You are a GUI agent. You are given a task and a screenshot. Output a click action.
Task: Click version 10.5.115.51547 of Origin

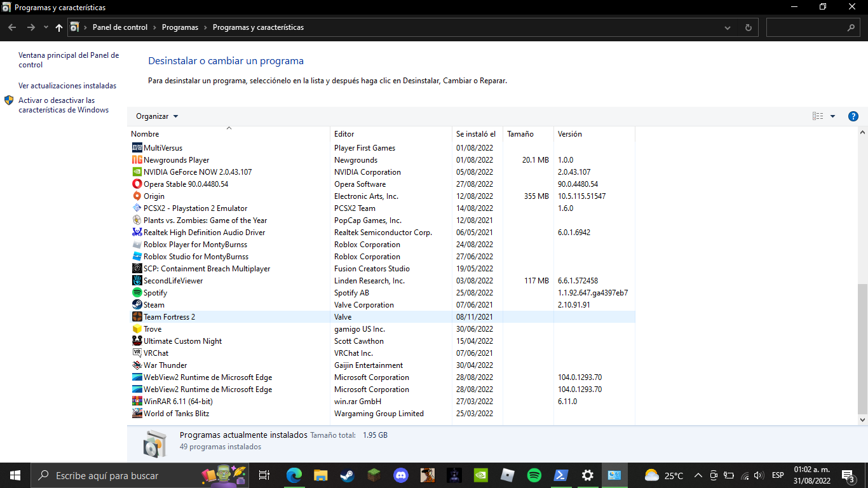(x=581, y=196)
